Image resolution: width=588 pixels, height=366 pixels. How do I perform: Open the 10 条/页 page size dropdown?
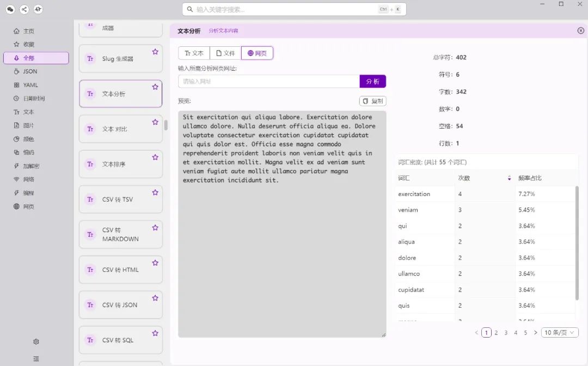coord(560,333)
